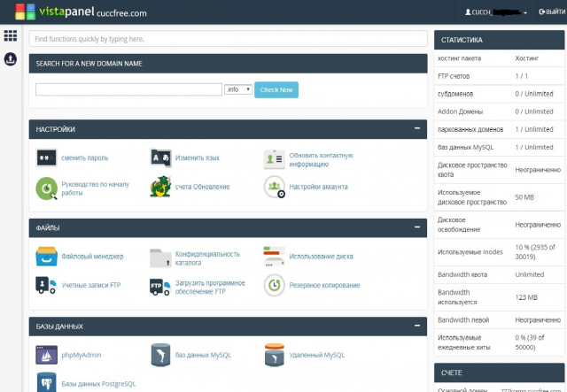This screenshot has height=392, width=567.
Task: Click the Выйти logout link
Action: 547,13
